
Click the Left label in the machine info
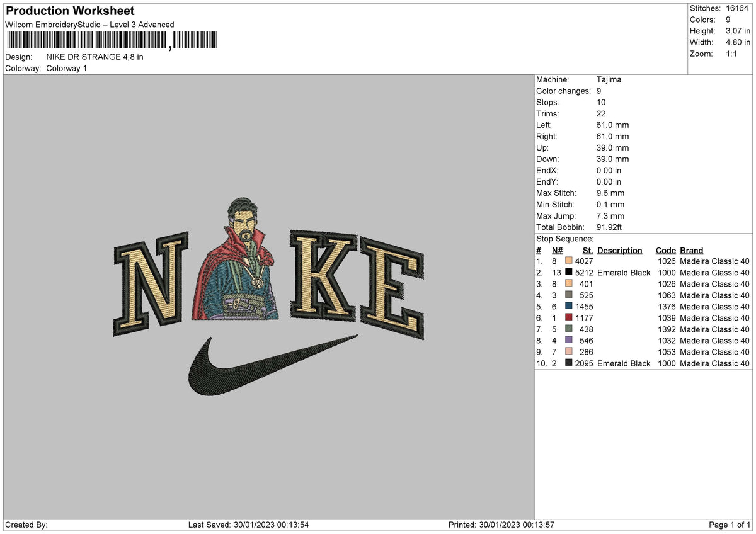(x=544, y=125)
